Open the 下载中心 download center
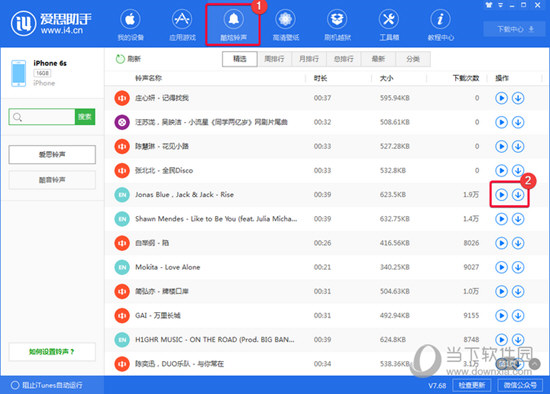Image resolution: width=550 pixels, height=394 pixels. [515, 29]
